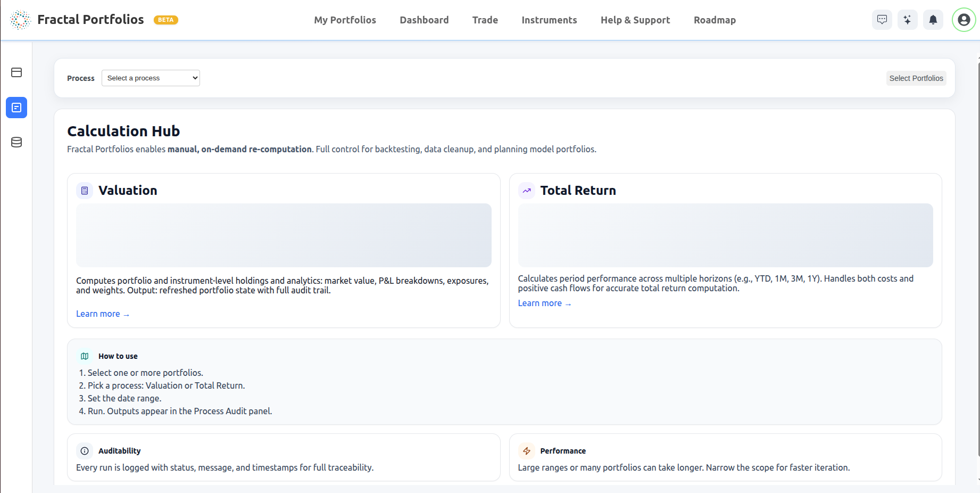Open notifications via the bell icon
Viewport: 980px width, 493px height.
tap(933, 20)
